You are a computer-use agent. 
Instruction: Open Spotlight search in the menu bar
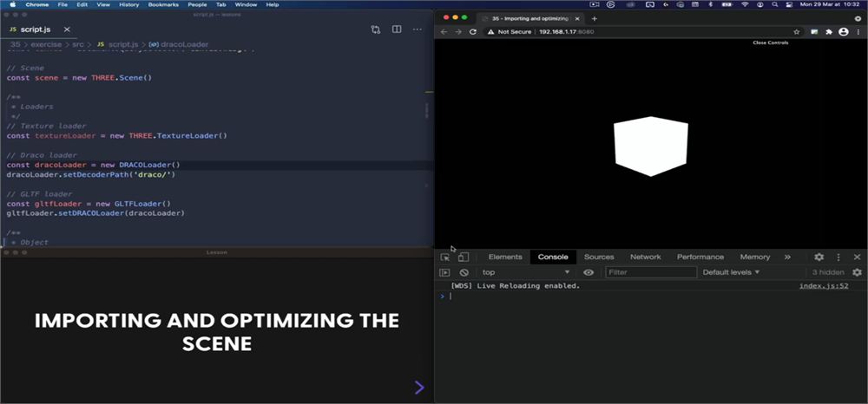click(775, 4)
